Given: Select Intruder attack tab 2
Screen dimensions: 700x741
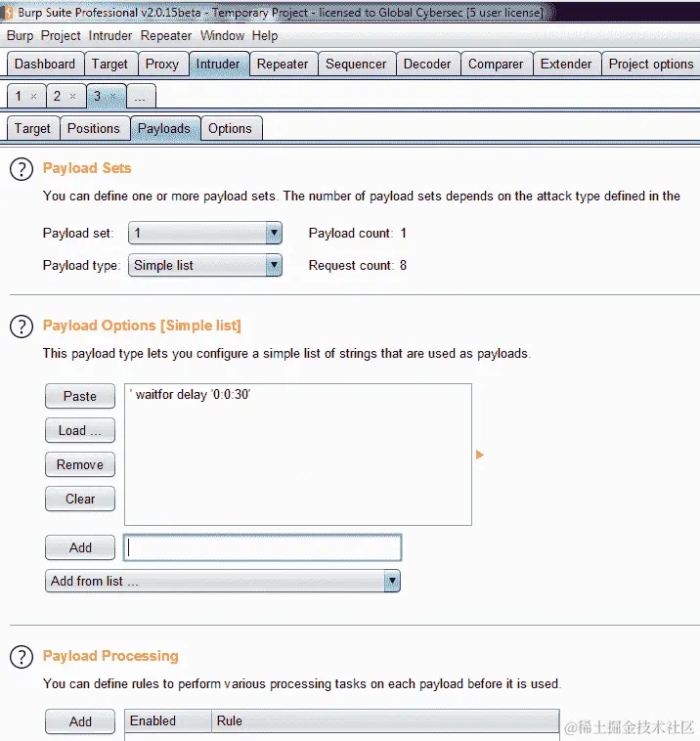Looking at the screenshot, I should pyautogui.click(x=57, y=97).
